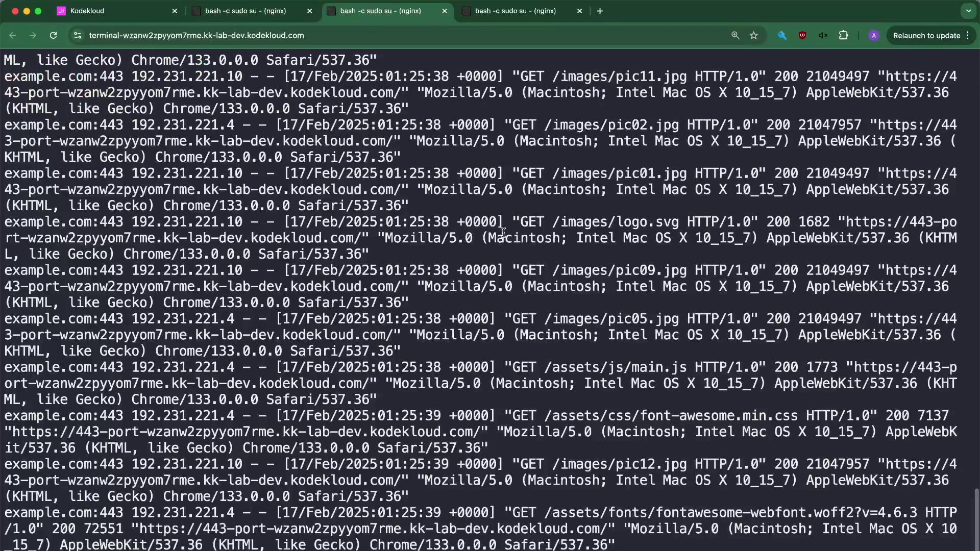The width and height of the screenshot is (980, 551).
Task: Close the Kodekloud tab
Action: 175,11
